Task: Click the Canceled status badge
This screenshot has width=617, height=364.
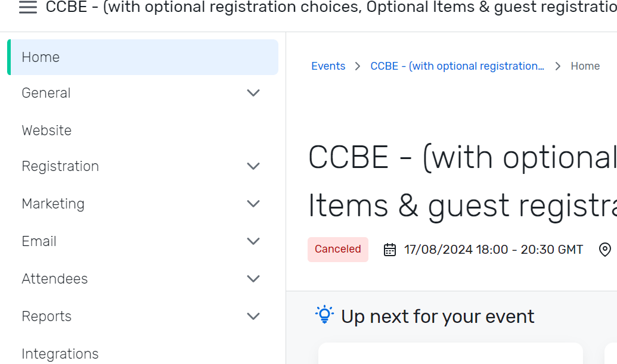Action: coord(337,249)
